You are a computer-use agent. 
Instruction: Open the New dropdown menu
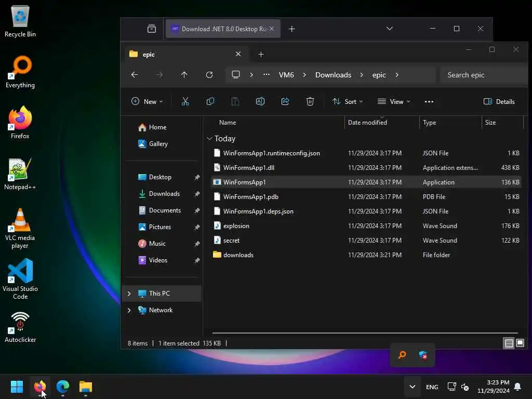coord(147,101)
